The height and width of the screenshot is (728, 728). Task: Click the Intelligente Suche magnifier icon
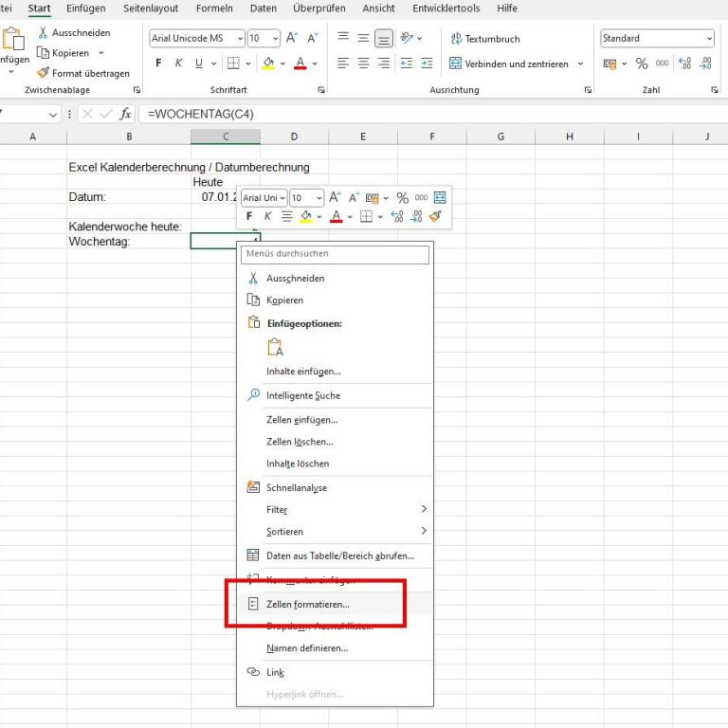click(x=253, y=395)
